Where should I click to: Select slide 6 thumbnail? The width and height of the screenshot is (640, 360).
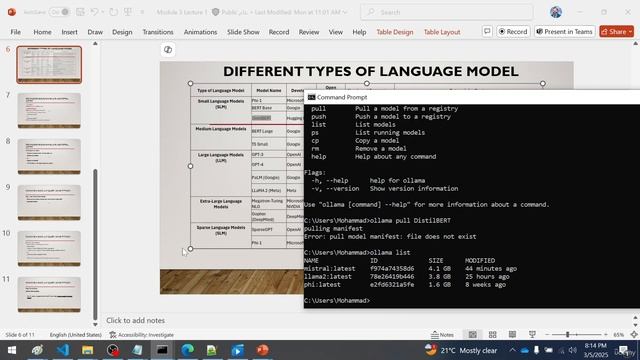[x=49, y=64]
